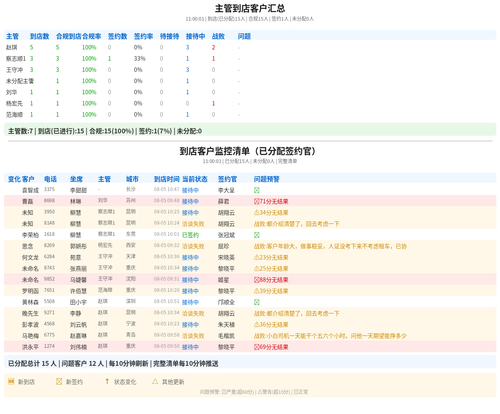This screenshot has height=414, width=500.
Task: Click warning triangle beside 36分无结果
Action: click(x=257, y=325)
